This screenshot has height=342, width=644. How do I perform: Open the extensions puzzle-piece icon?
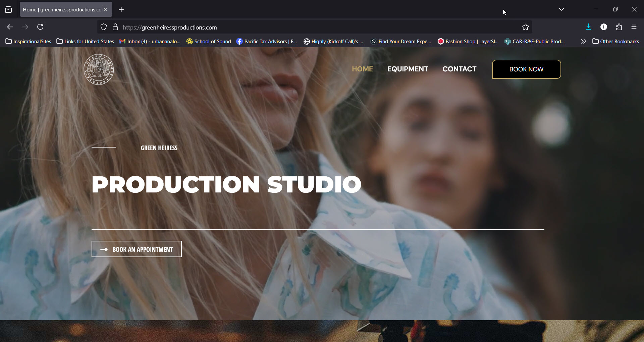619,27
